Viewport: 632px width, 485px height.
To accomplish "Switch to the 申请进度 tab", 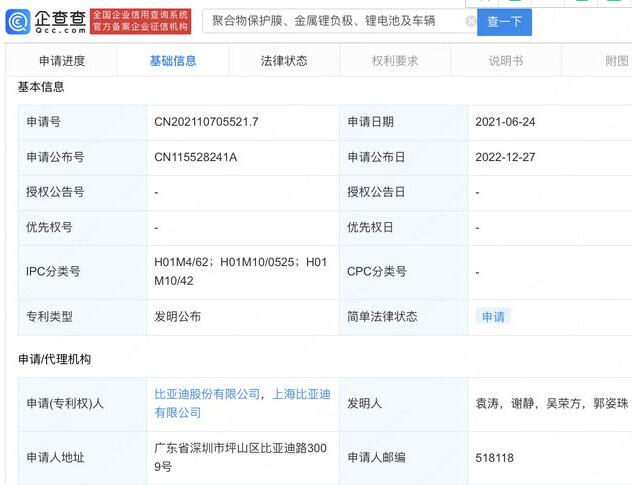I will click(62, 61).
